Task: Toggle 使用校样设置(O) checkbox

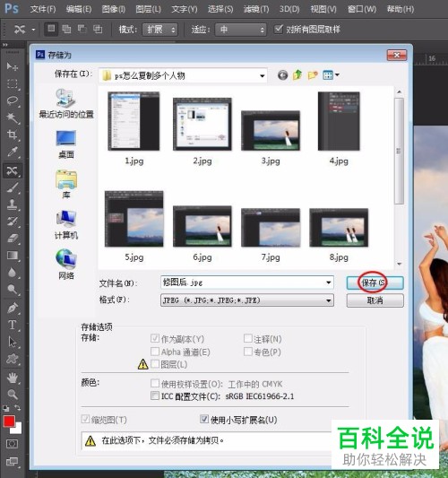Action: point(155,383)
